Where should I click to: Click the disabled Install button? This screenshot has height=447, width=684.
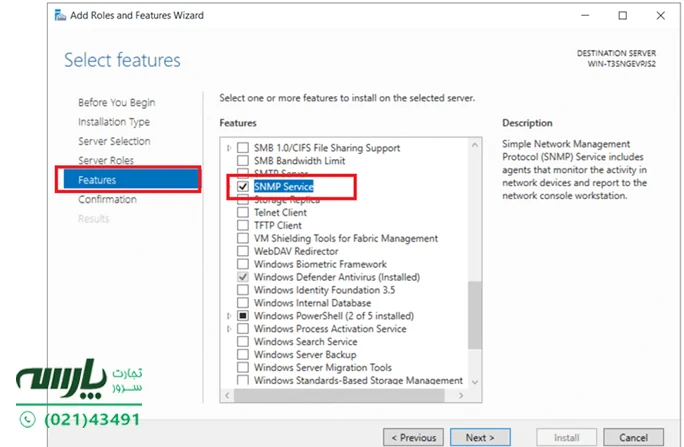click(x=567, y=437)
